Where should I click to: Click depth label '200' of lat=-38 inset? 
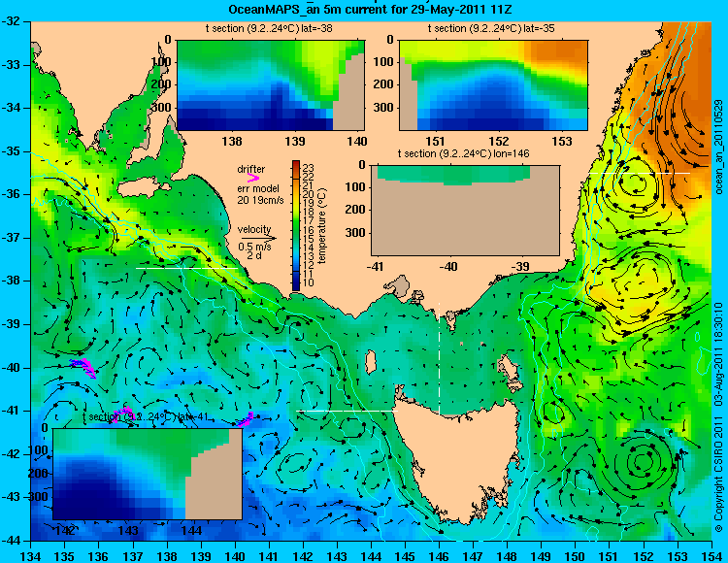162,84
